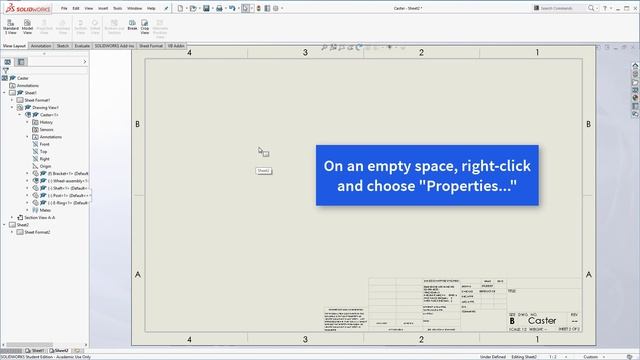640x360 pixels.
Task: Open the Appearances task pane icon
Action: point(635,98)
